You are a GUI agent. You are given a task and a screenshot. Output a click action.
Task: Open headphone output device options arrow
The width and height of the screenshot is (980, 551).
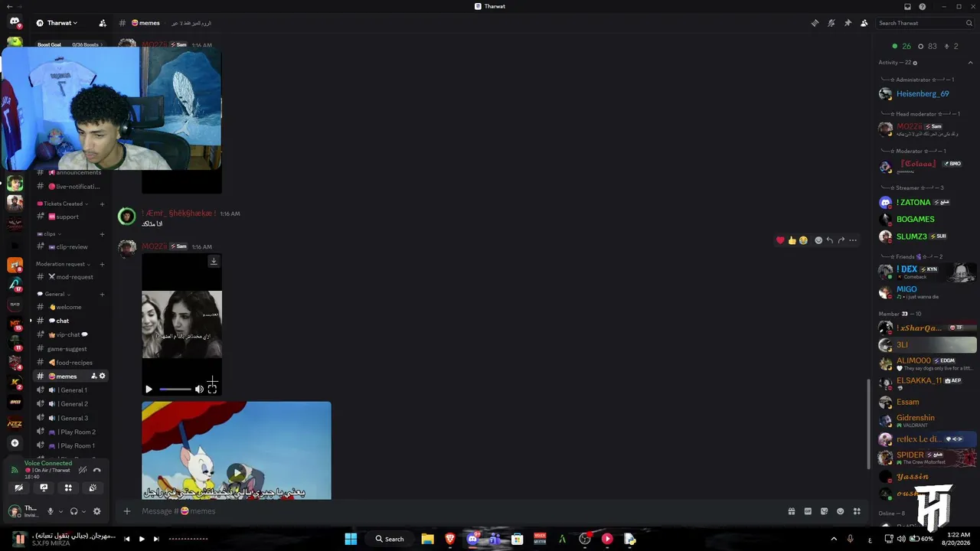pos(83,511)
